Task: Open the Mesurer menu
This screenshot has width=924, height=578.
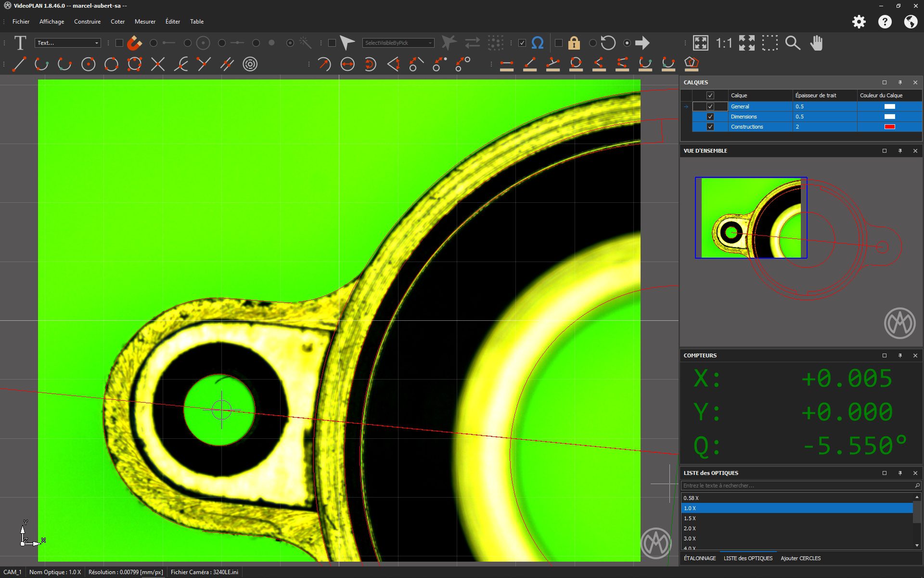Action: (145, 22)
